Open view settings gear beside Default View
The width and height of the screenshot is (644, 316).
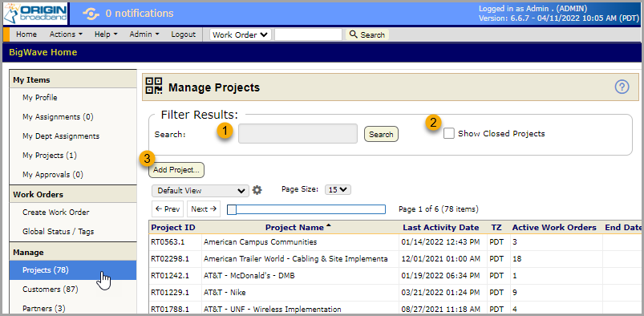(257, 190)
